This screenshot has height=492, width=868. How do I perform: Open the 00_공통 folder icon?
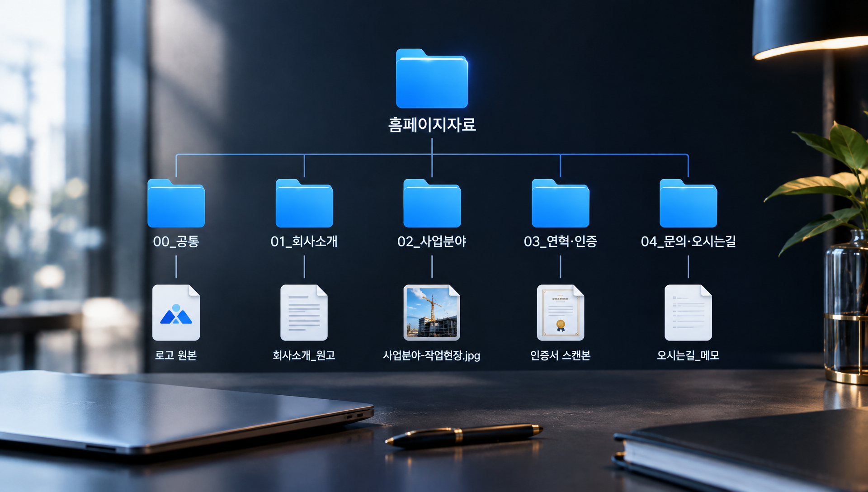coord(176,203)
